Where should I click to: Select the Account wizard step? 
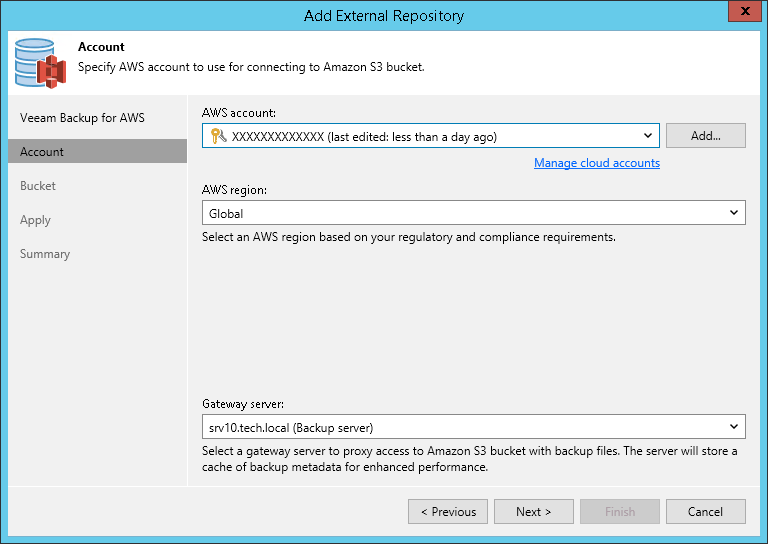coord(97,151)
